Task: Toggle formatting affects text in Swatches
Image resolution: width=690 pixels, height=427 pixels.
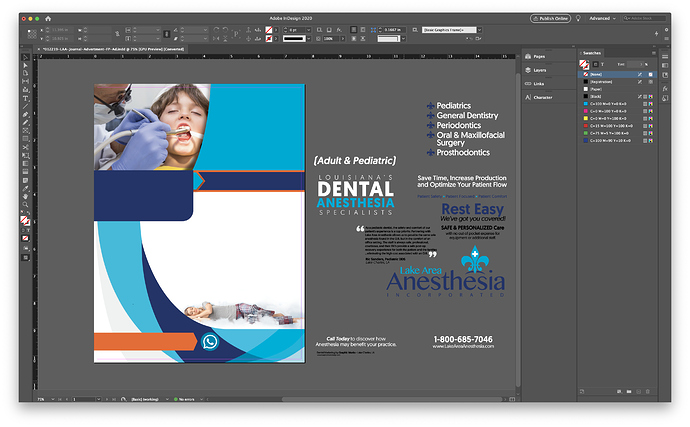Action: pos(602,64)
